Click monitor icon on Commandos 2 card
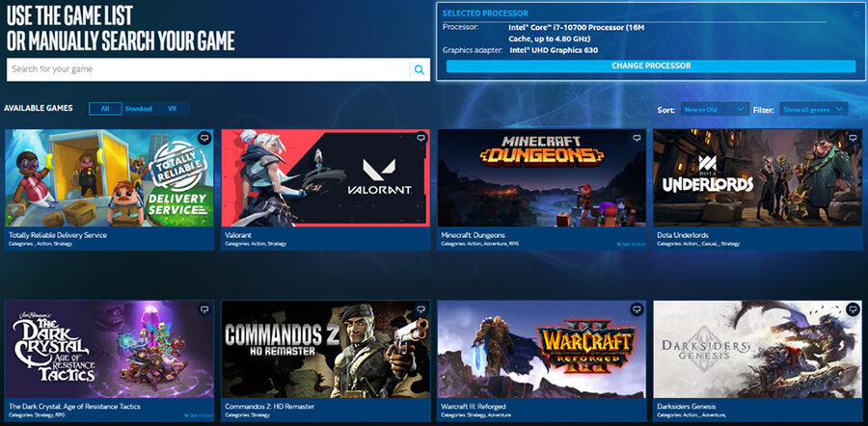This screenshot has height=426, width=868. click(x=421, y=309)
